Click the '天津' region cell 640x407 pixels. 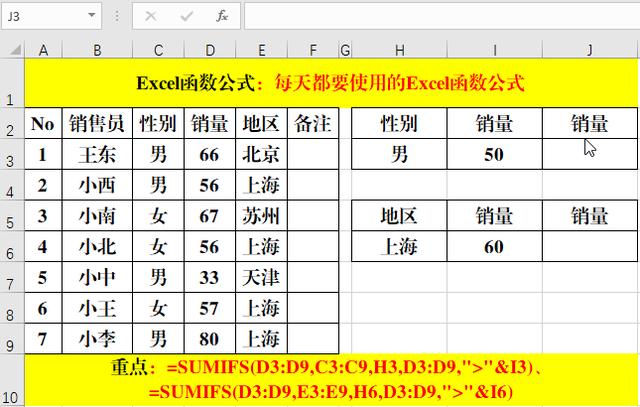point(262,278)
